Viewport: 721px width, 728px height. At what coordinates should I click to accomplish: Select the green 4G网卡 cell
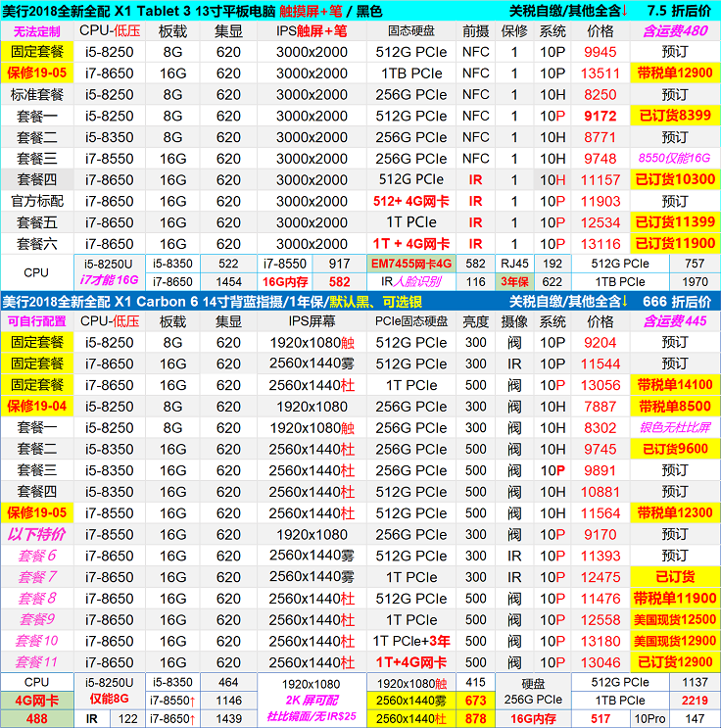pos(36,701)
